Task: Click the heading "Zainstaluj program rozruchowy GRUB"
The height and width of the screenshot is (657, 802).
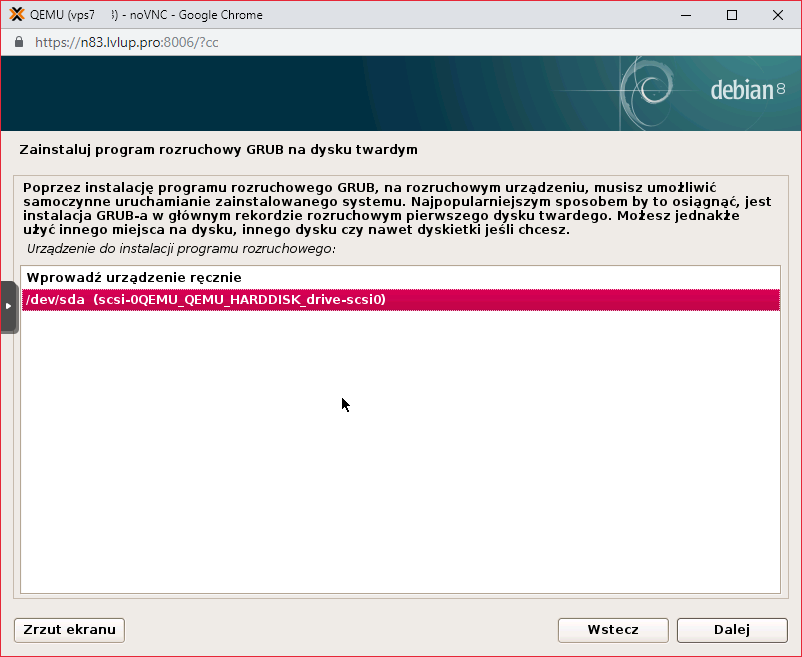Action: (218, 150)
